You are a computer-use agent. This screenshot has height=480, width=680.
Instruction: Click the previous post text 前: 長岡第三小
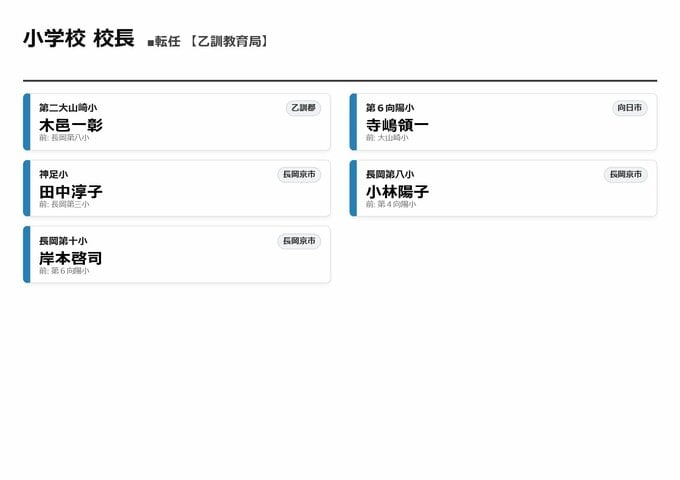[x=64, y=204]
